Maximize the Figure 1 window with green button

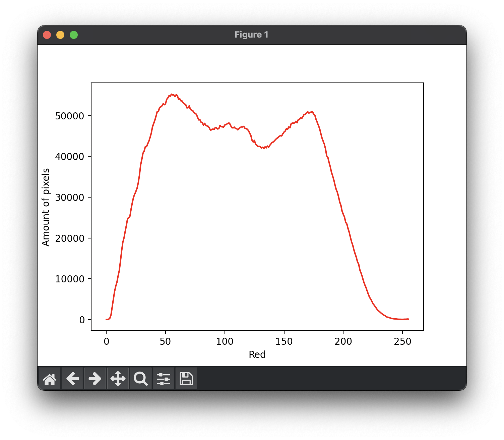(74, 35)
